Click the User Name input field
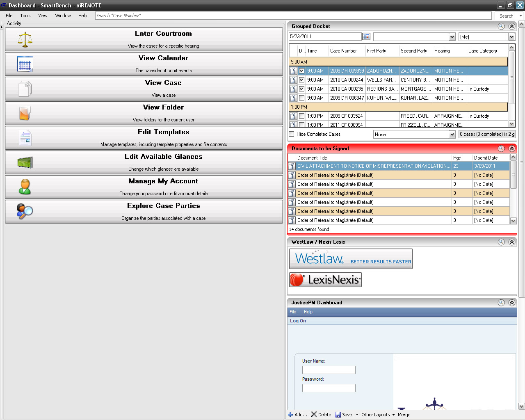Screen dimensions: 525x420 tap(329, 370)
